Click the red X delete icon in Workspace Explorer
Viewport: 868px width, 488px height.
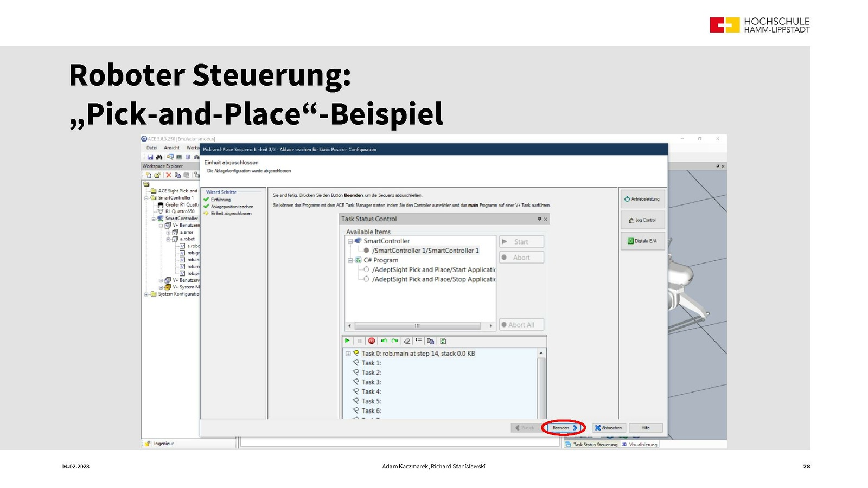tap(169, 175)
